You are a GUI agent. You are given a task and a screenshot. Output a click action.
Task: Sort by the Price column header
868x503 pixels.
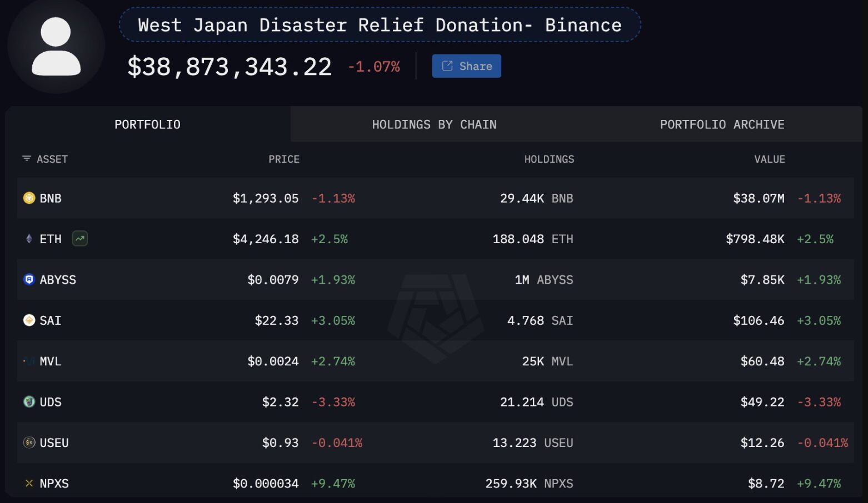point(283,159)
